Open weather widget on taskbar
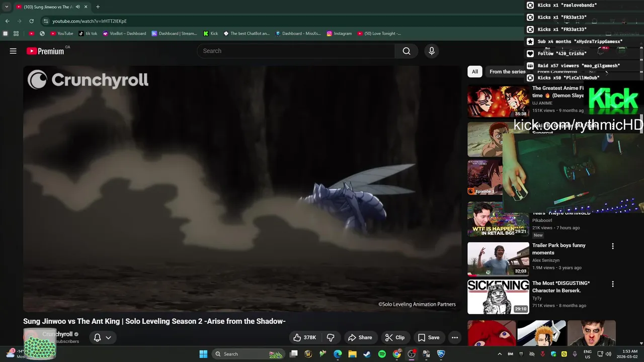The height and width of the screenshot is (362, 644). point(15,353)
